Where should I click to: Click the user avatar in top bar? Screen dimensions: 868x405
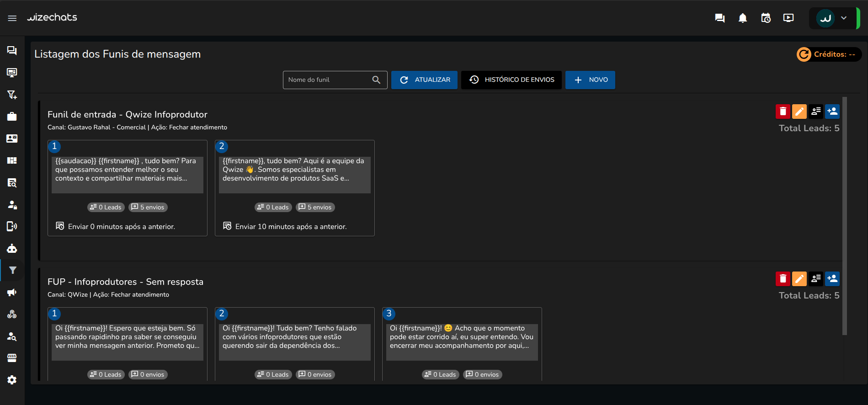825,18
